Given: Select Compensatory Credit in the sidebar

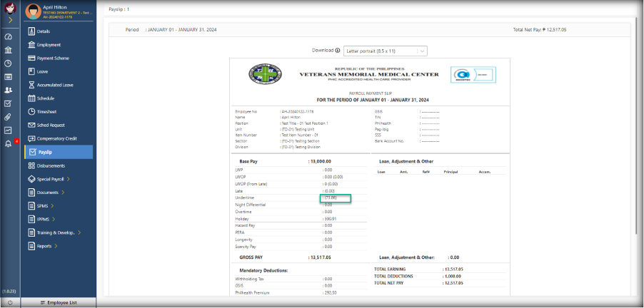Looking at the screenshot, I should [x=57, y=138].
